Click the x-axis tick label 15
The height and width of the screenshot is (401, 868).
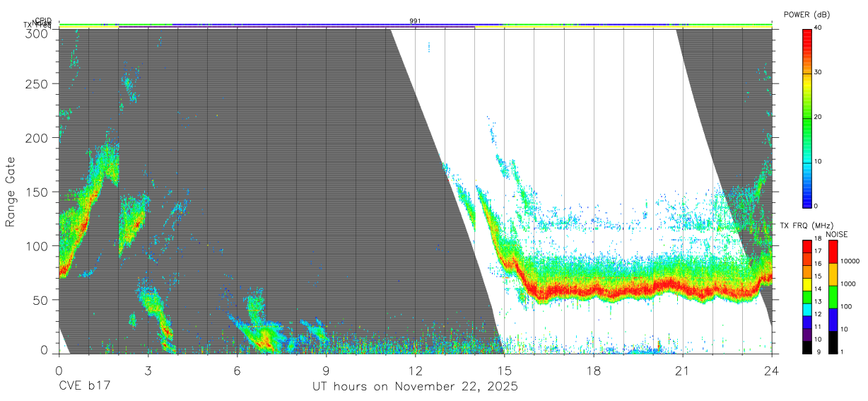click(x=504, y=370)
